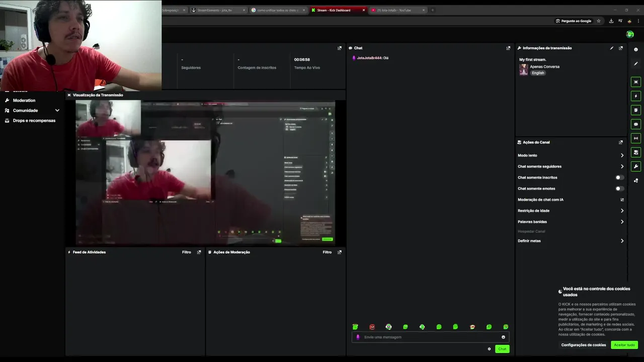Open the browser downloads icon
Screen dimensions: 644x362
tap(611, 21)
